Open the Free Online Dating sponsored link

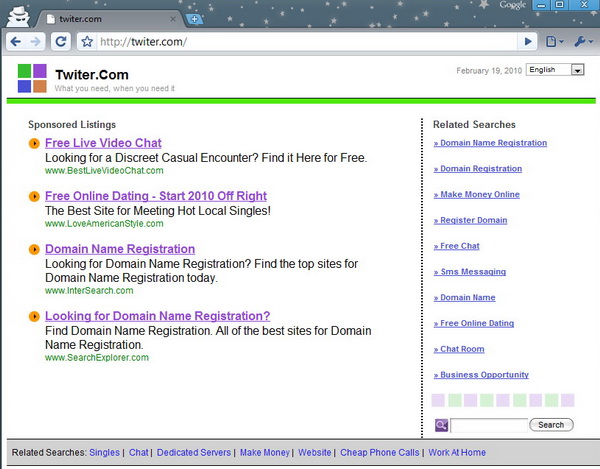[155, 196]
